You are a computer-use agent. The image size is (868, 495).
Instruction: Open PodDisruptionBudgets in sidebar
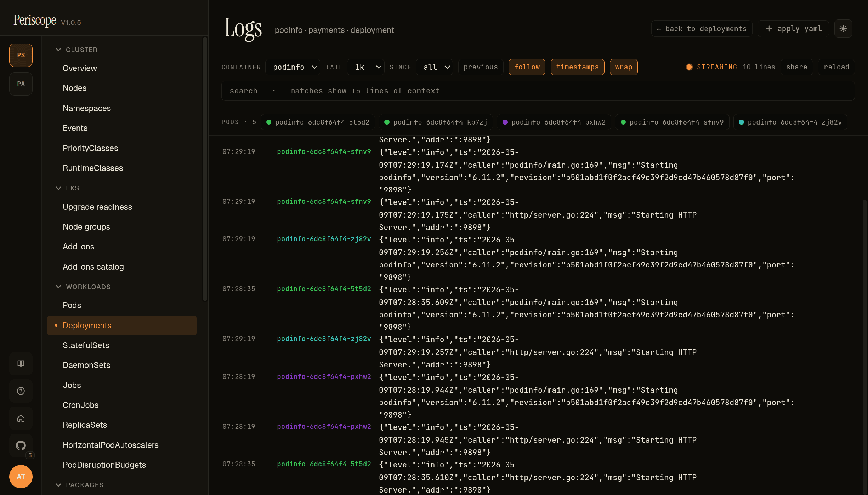pos(122,465)
